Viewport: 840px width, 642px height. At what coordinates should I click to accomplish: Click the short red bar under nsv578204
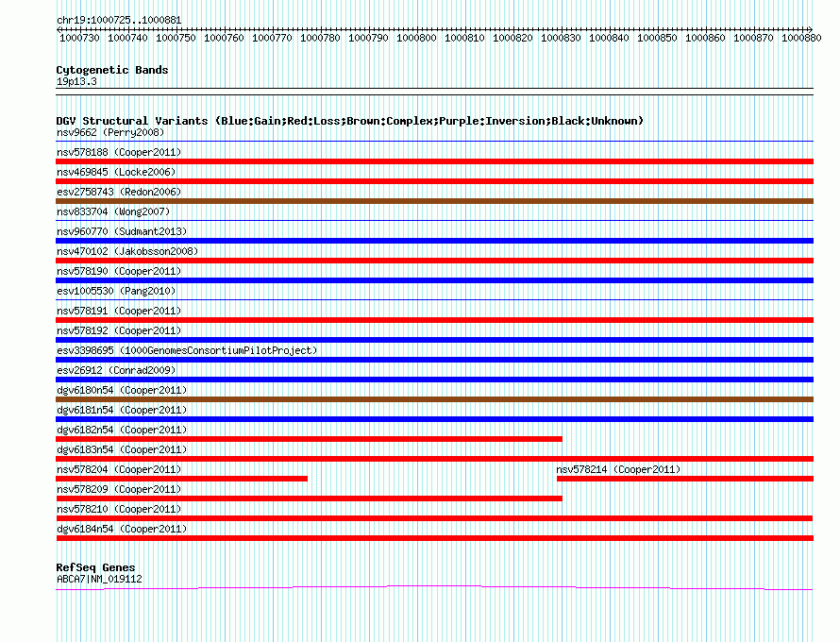(x=181, y=479)
